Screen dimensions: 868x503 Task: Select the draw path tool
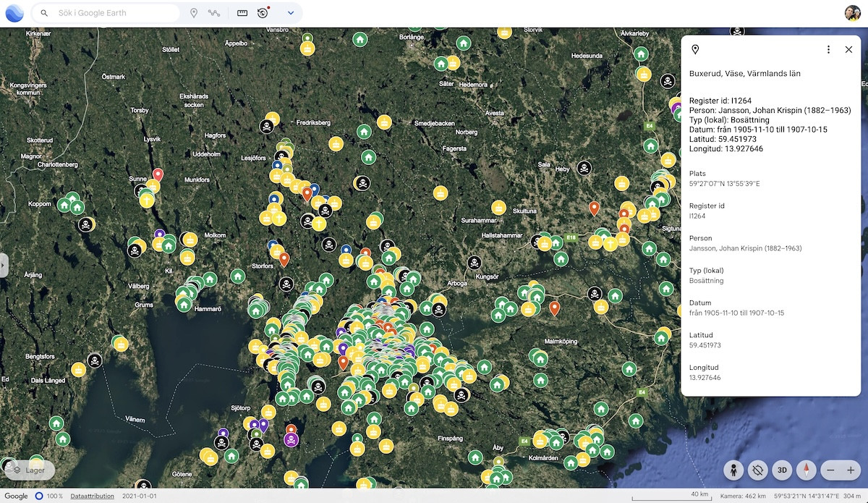click(x=214, y=13)
